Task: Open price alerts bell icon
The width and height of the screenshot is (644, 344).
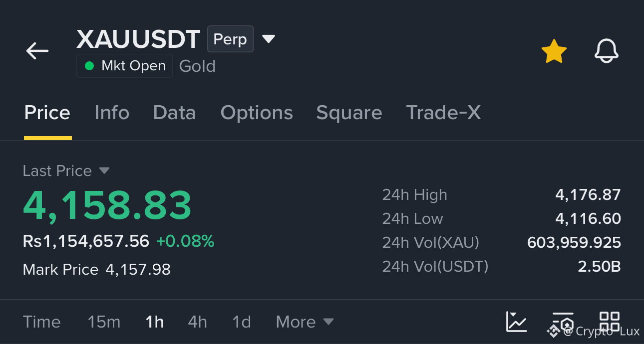Action: tap(607, 51)
